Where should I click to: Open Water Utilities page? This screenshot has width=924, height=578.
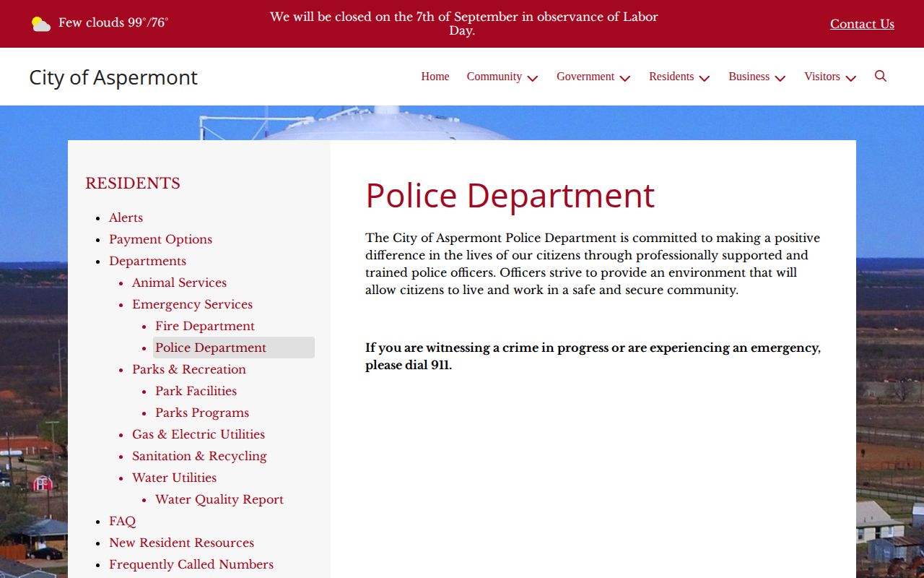174,478
